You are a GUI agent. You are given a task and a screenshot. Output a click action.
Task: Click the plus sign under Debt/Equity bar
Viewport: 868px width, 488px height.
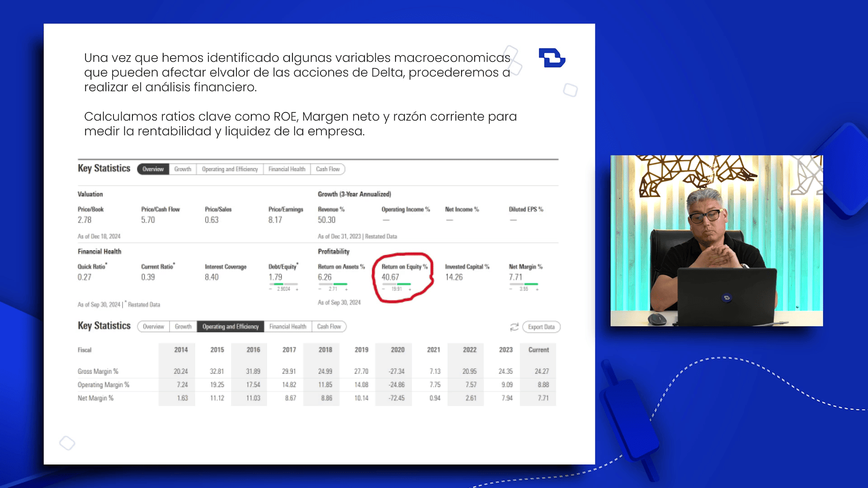tap(297, 289)
